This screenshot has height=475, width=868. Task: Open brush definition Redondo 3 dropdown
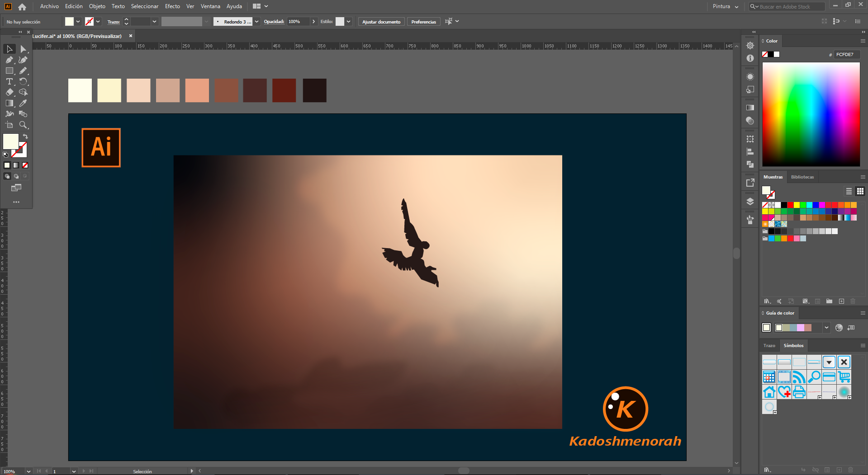[257, 21]
